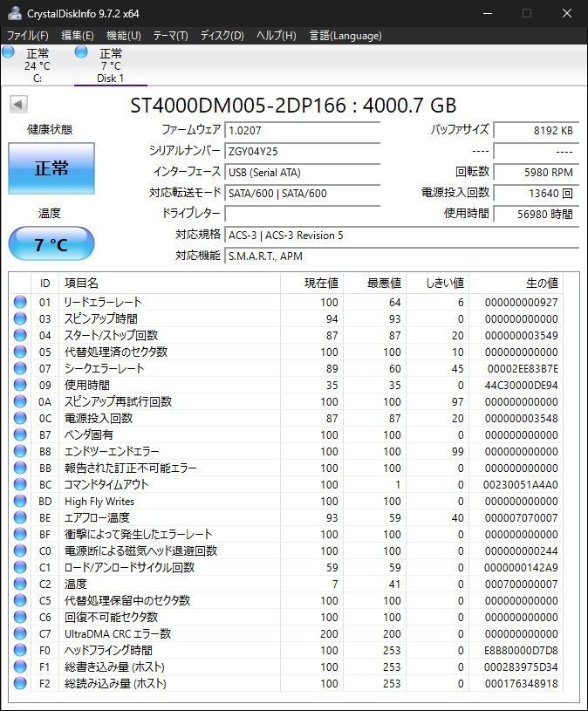The width and height of the screenshot is (588, 711).
Task: Click transfer mode field SATA/600 | SATA/600
Action: point(303,193)
